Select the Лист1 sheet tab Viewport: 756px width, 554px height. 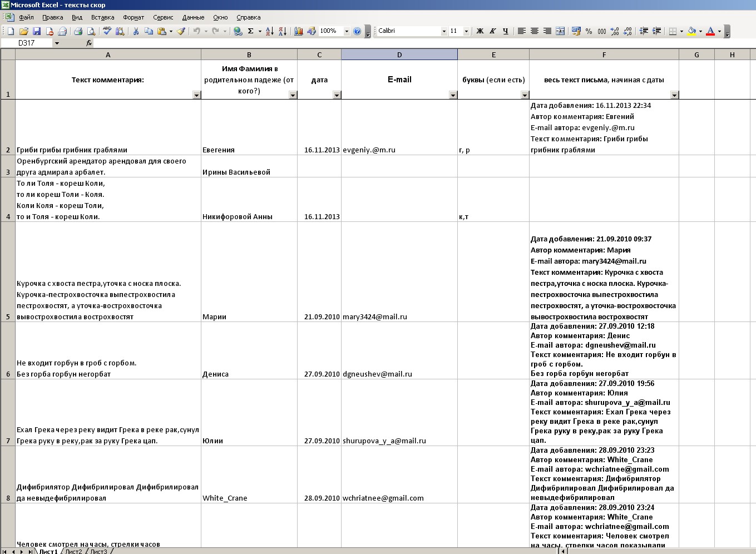(x=48, y=551)
